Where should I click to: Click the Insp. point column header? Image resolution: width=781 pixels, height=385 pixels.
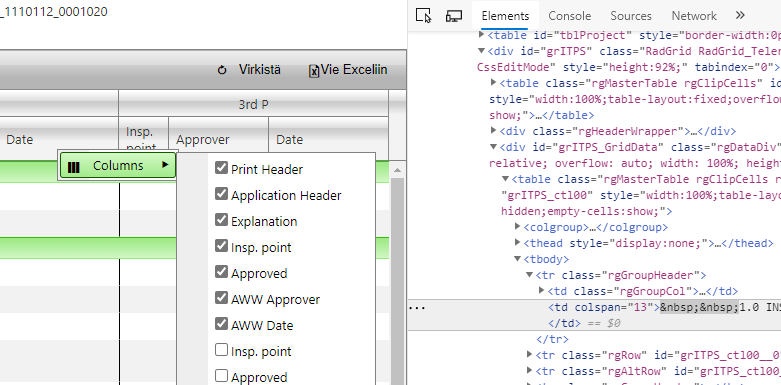pyautogui.click(x=143, y=139)
